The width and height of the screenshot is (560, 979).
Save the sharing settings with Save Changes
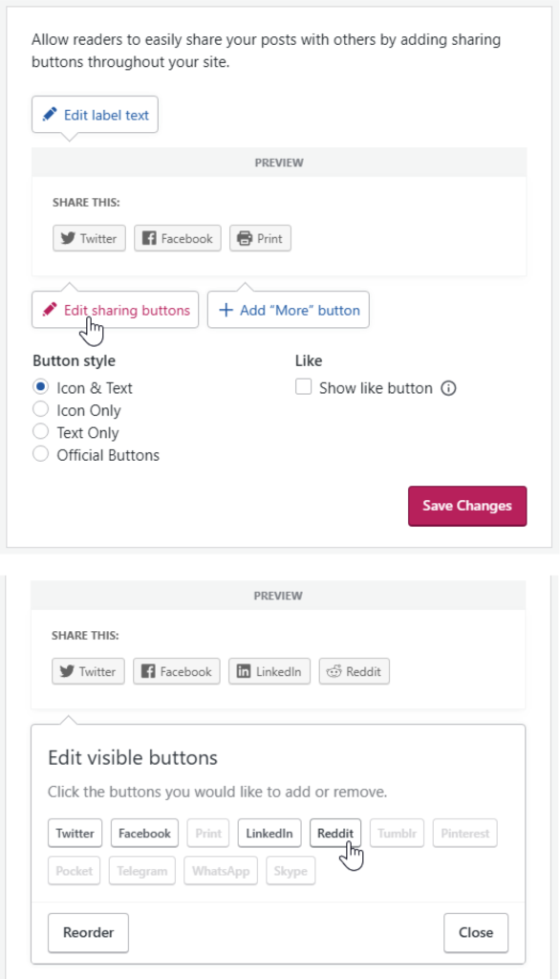[x=467, y=506]
